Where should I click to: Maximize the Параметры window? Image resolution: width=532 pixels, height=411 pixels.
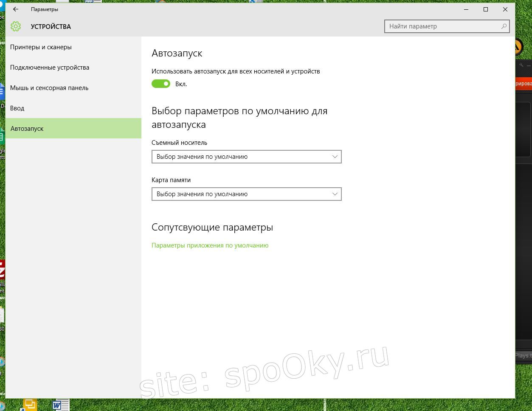(486, 9)
